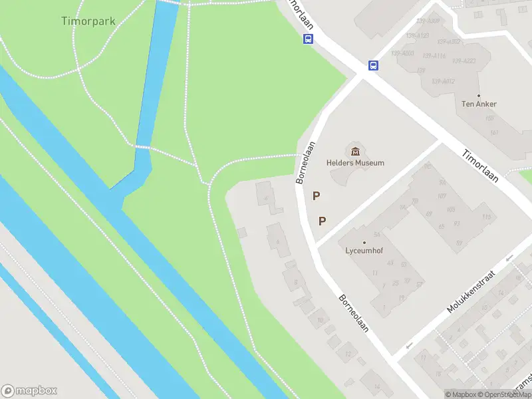Open the © OpenStreetMap attribution link
Screen dimensions: 532x399
click(x=505, y=394)
